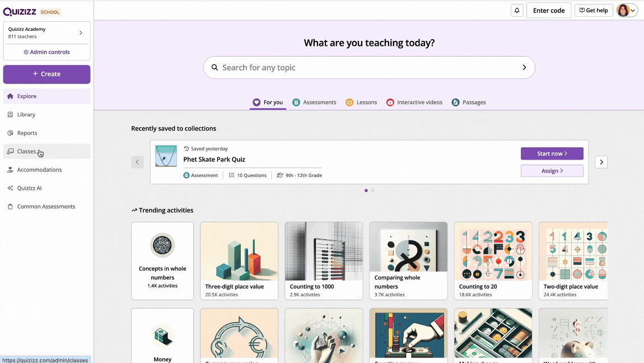Open Accommodations in the sidebar
The image size is (644, 363).
pyautogui.click(x=47, y=170)
